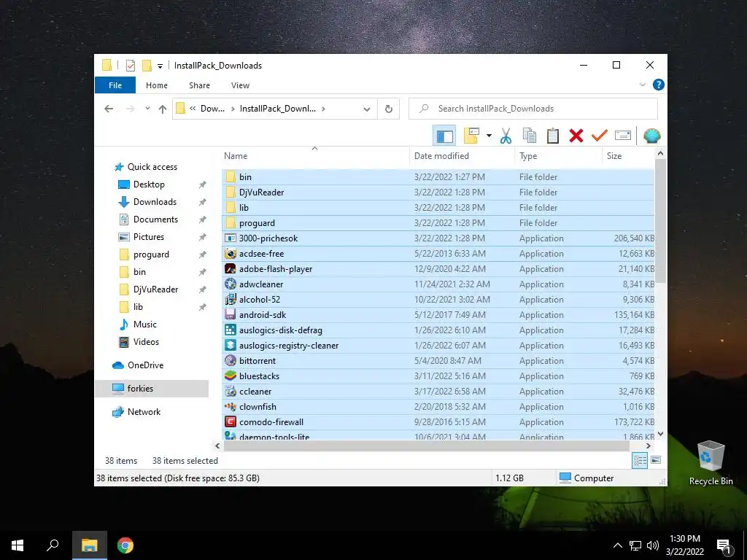This screenshot has height=560, width=747.
Task: Open address bar history dropdown
Action: [367, 109]
